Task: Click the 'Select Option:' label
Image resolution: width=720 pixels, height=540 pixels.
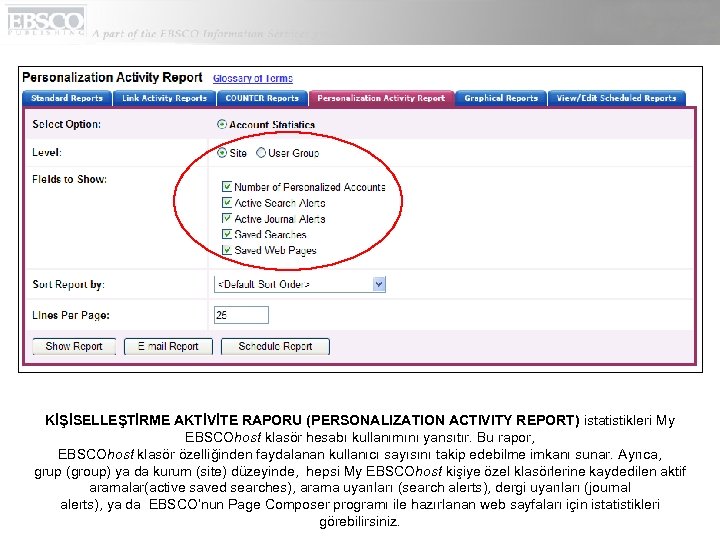Action: (67, 124)
